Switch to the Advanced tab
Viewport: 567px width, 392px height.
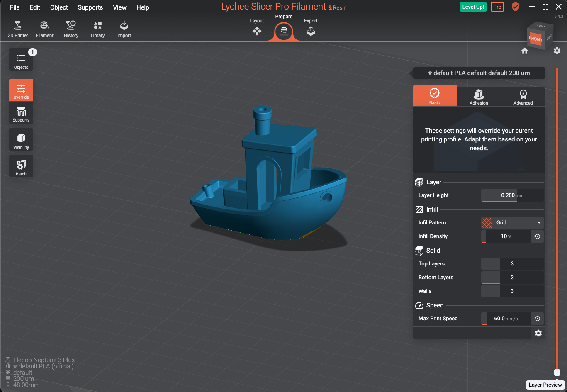click(523, 96)
